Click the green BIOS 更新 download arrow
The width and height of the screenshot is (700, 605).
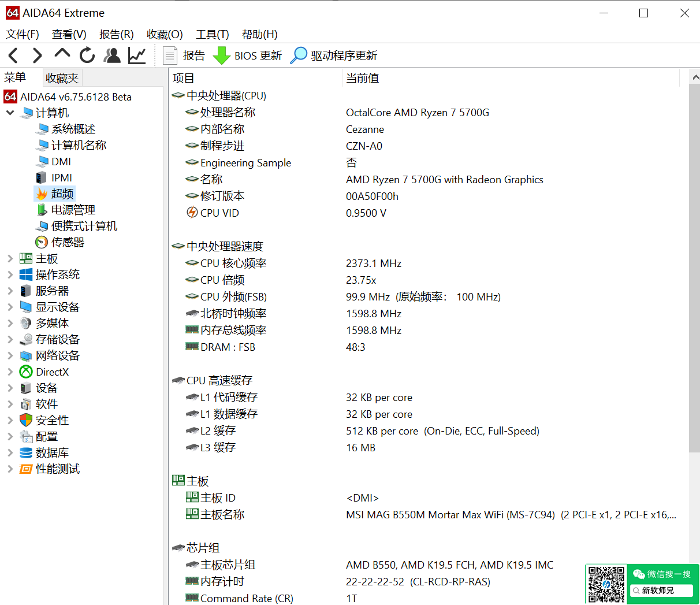click(x=222, y=55)
